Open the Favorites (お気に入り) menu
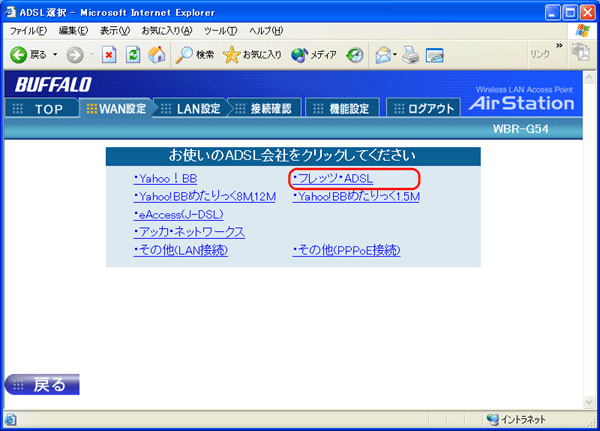 click(x=167, y=31)
